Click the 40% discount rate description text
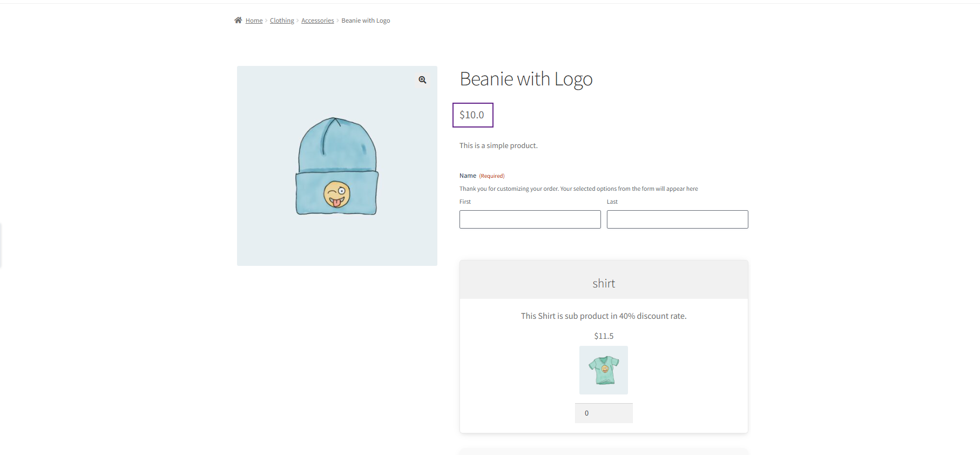This screenshot has height=455, width=980. (604, 316)
